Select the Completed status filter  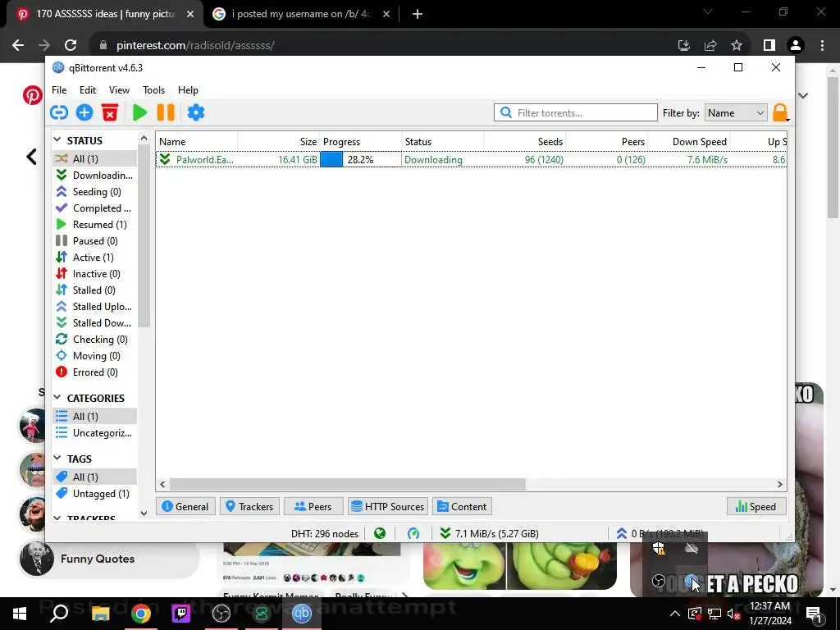[95, 208]
